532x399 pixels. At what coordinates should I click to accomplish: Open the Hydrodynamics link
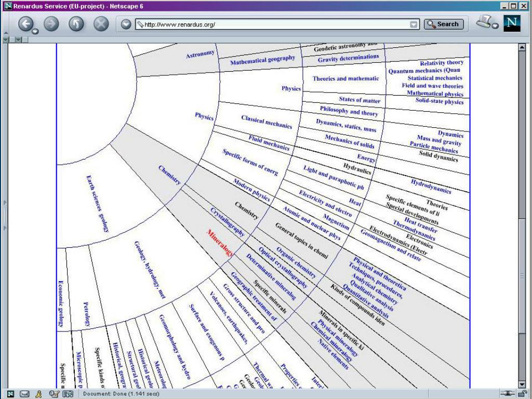click(x=431, y=187)
